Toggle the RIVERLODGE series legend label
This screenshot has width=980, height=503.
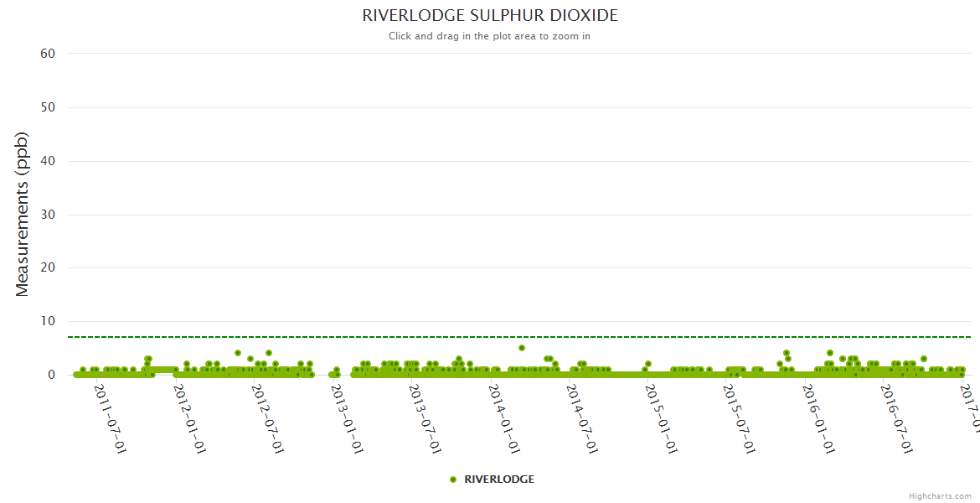point(498,480)
